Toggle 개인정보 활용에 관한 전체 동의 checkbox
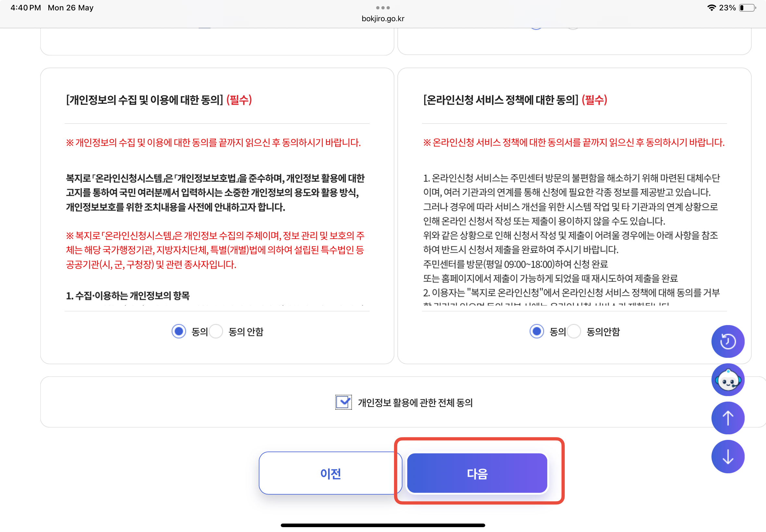 [343, 402]
